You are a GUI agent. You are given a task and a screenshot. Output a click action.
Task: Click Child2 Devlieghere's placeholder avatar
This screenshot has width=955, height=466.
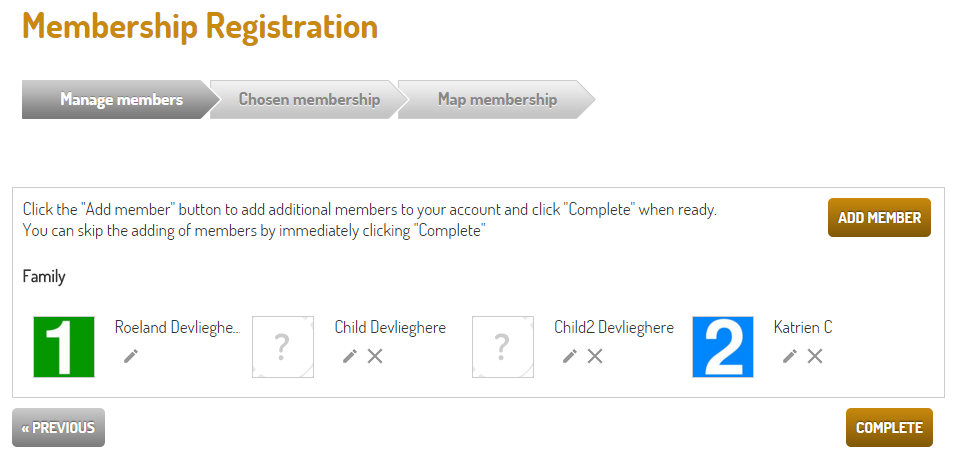point(503,347)
